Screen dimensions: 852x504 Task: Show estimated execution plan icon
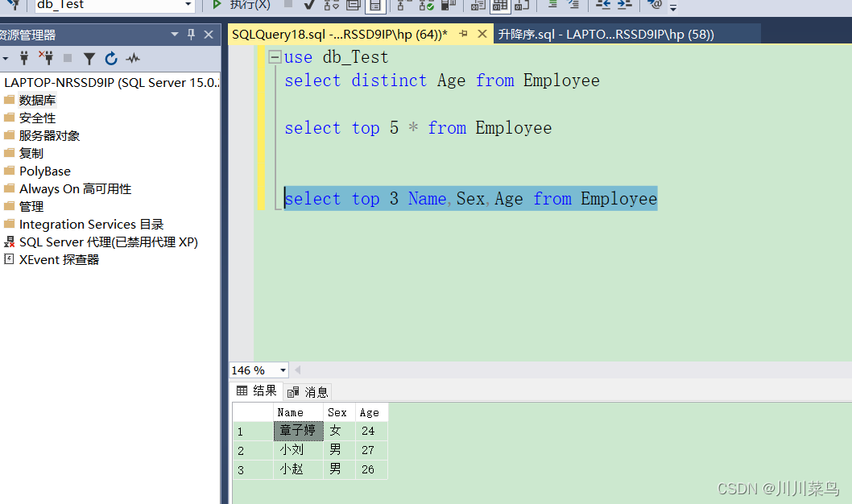pyautogui.click(x=332, y=5)
